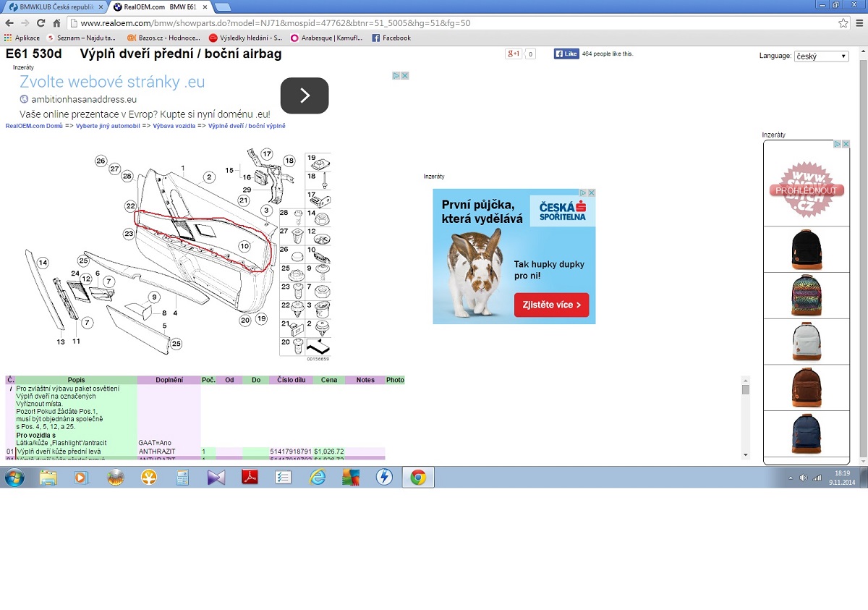Follow the 'RealOEM.com Domů' breadcrumb link
Viewport: 868px width, 610px height.
tap(34, 126)
